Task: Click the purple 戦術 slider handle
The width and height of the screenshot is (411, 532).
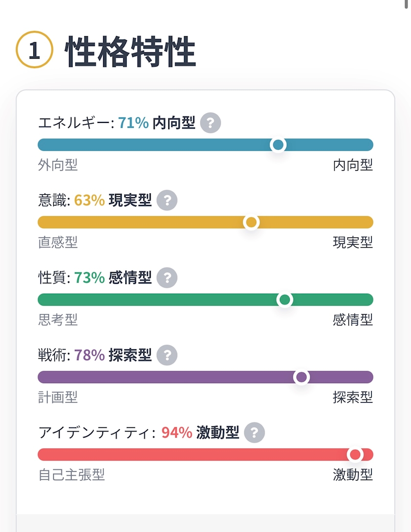Action: click(301, 377)
